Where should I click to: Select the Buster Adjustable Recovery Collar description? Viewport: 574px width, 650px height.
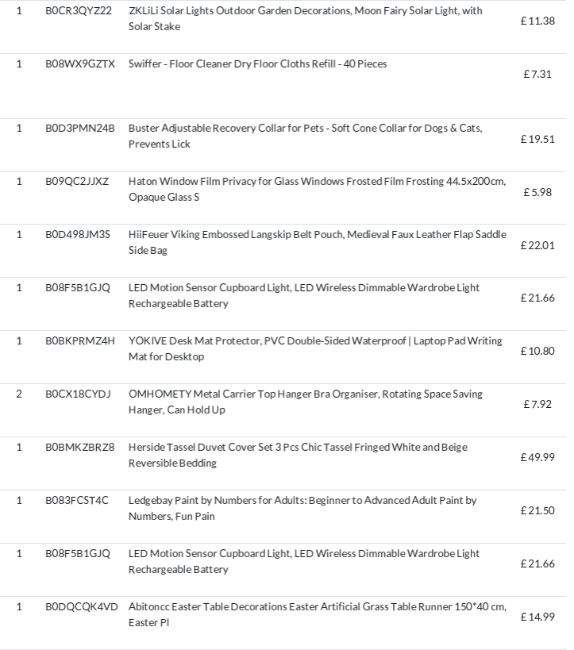pos(305,136)
